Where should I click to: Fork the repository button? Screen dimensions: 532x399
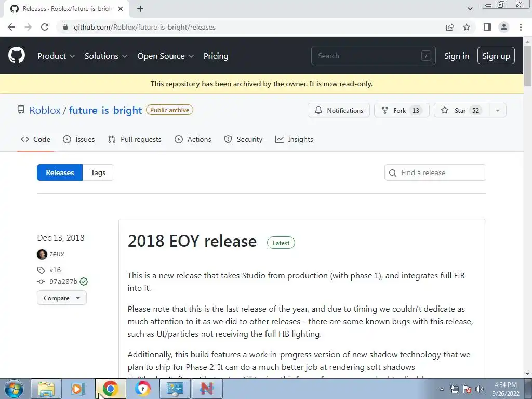click(x=402, y=110)
